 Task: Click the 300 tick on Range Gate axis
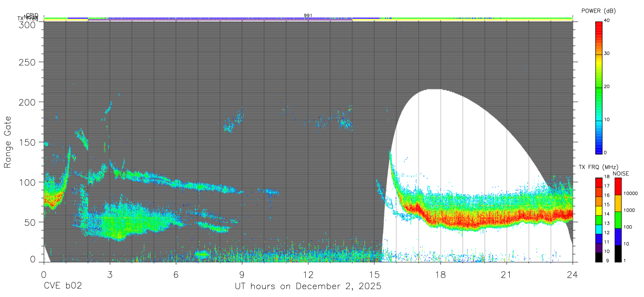pos(28,24)
